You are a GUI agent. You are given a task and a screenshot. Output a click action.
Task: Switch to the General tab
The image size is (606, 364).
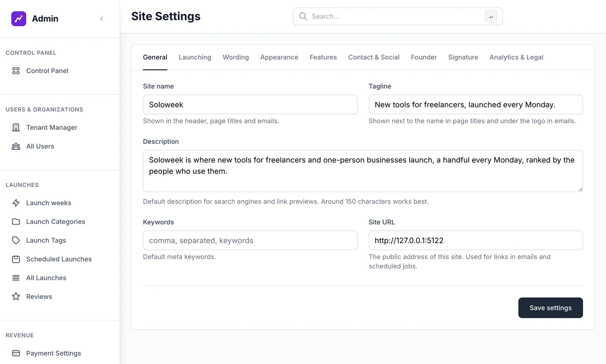coord(155,57)
